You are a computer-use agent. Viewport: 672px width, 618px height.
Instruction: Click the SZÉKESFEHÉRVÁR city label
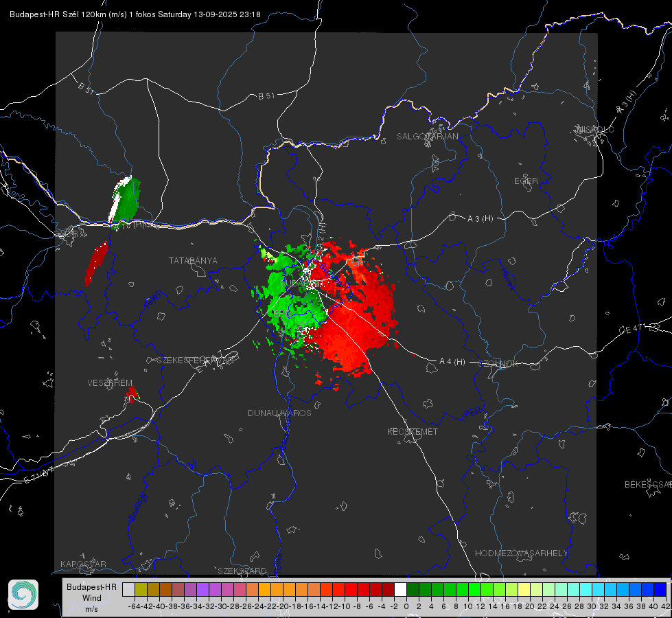196,360
